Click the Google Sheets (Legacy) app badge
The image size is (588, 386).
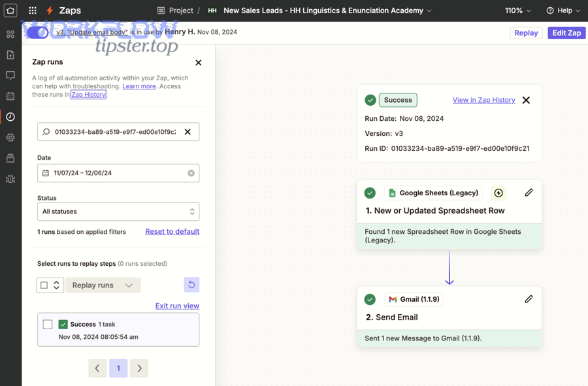coord(433,193)
